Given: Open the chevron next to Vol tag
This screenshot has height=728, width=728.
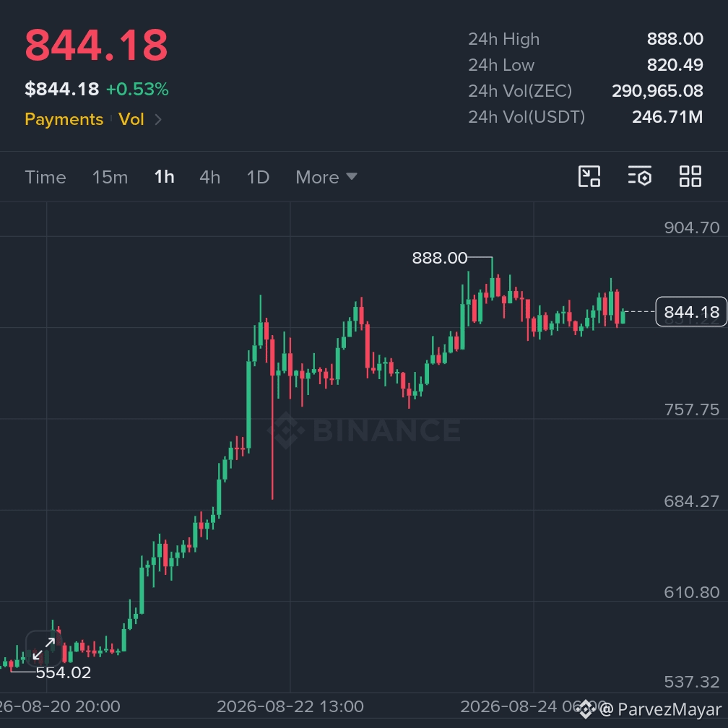Looking at the screenshot, I should point(158,120).
